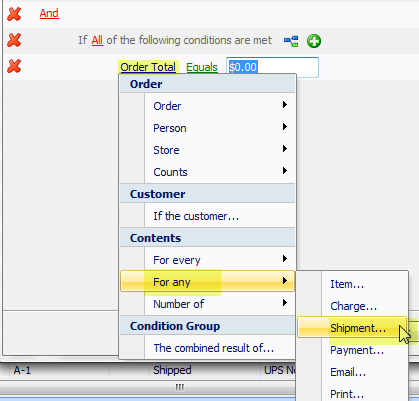
Task: Click the add condition group tree icon
Action: [x=291, y=41]
